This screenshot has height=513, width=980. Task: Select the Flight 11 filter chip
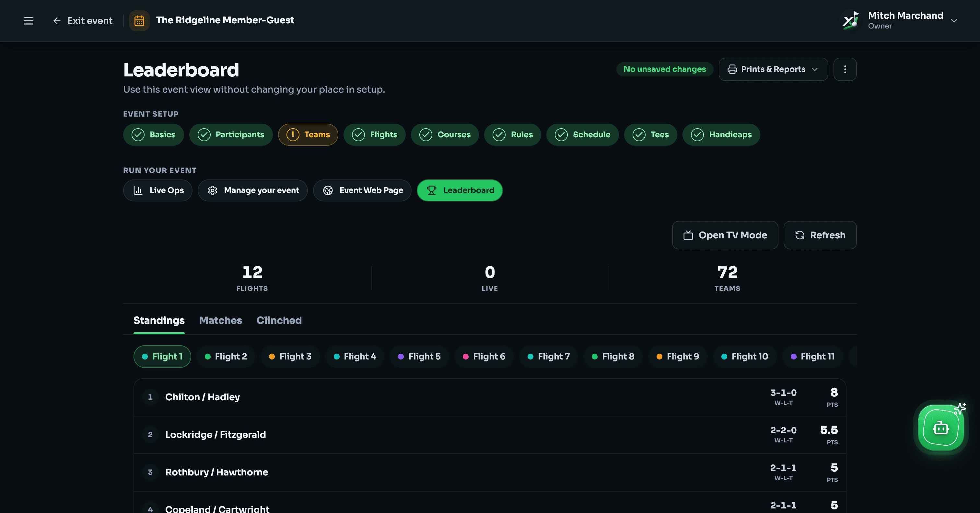click(812, 357)
